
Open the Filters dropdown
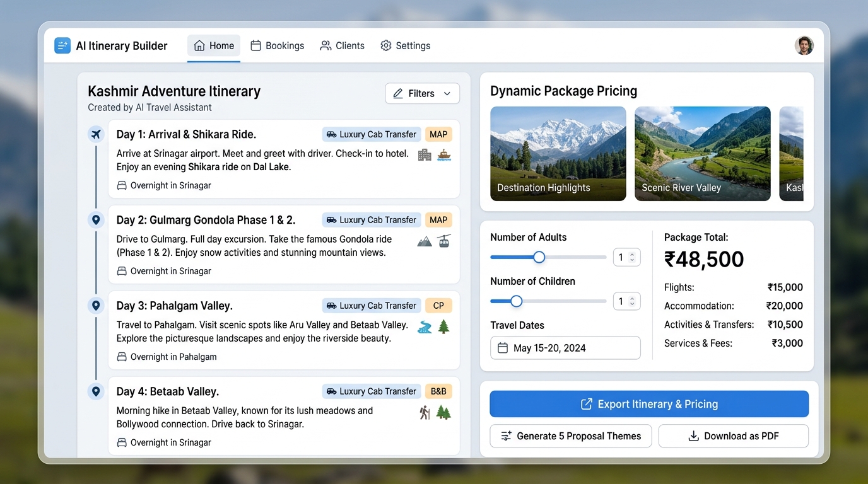click(x=422, y=93)
